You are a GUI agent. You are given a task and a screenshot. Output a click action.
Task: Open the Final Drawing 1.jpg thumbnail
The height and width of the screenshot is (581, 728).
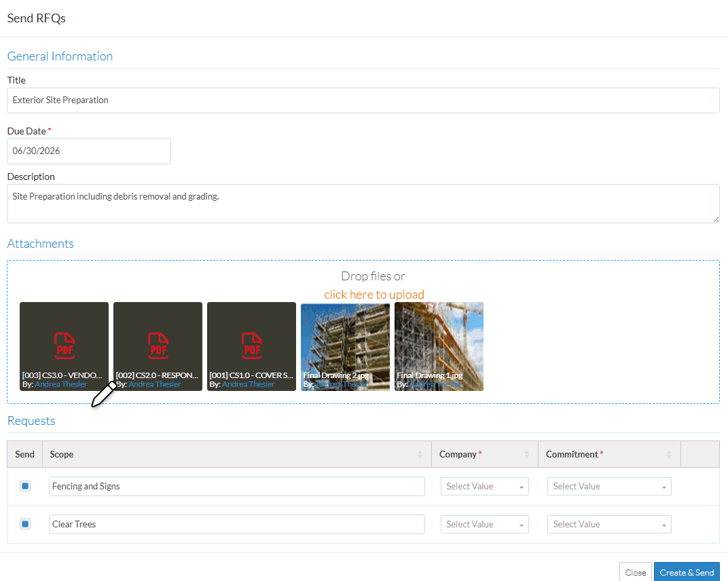tap(439, 346)
